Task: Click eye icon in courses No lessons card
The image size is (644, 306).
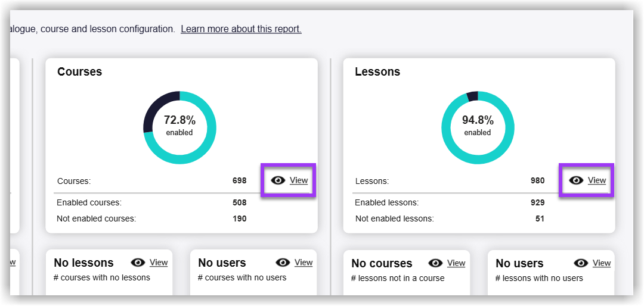Action: [x=138, y=263]
